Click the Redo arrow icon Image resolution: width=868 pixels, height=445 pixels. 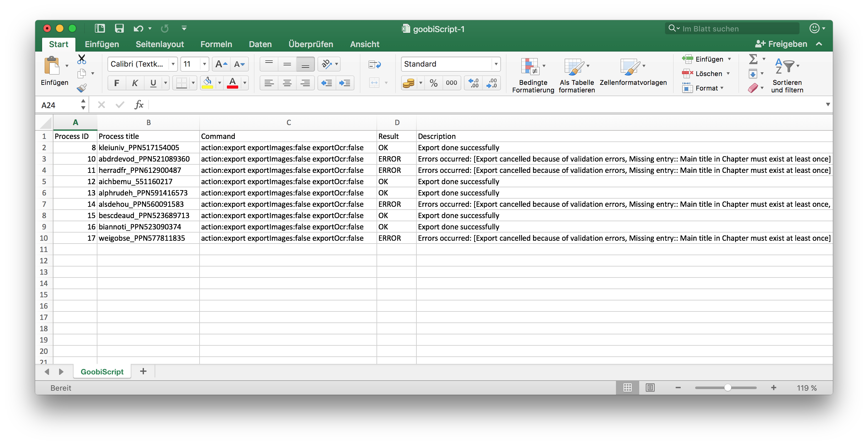165,29
